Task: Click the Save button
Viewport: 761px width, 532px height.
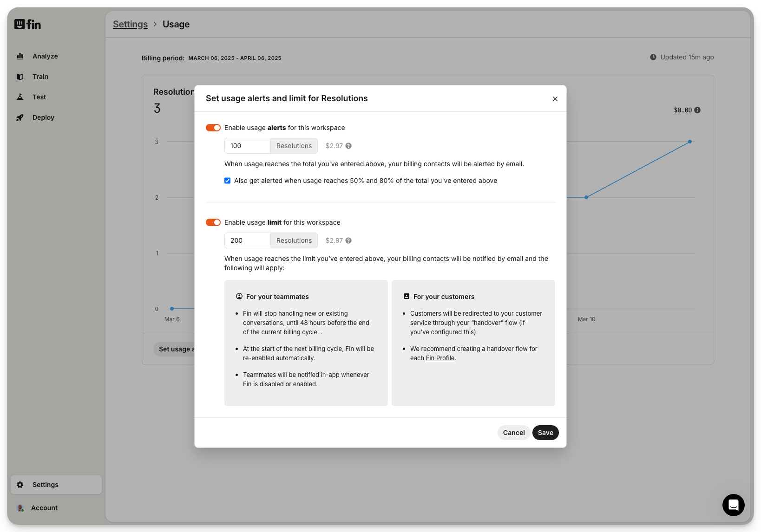Action: point(545,433)
